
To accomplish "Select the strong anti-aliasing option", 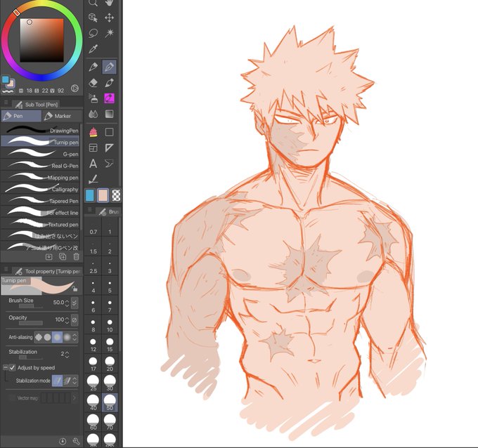I will [x=67, y=337].
